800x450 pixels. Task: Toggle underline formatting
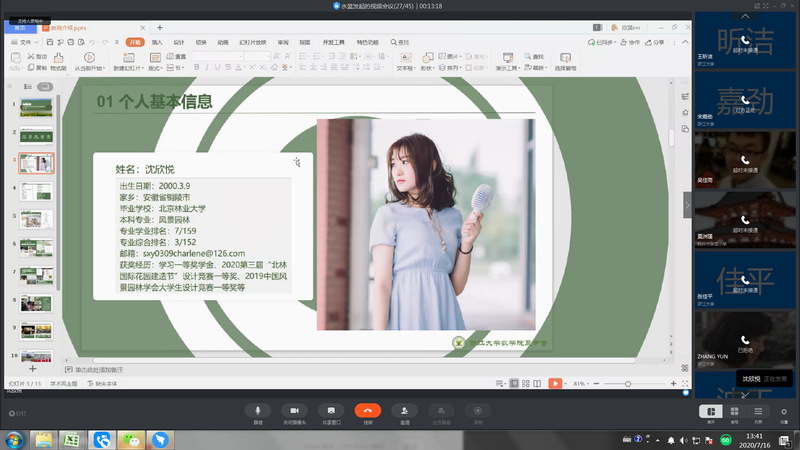pos(217,67)
